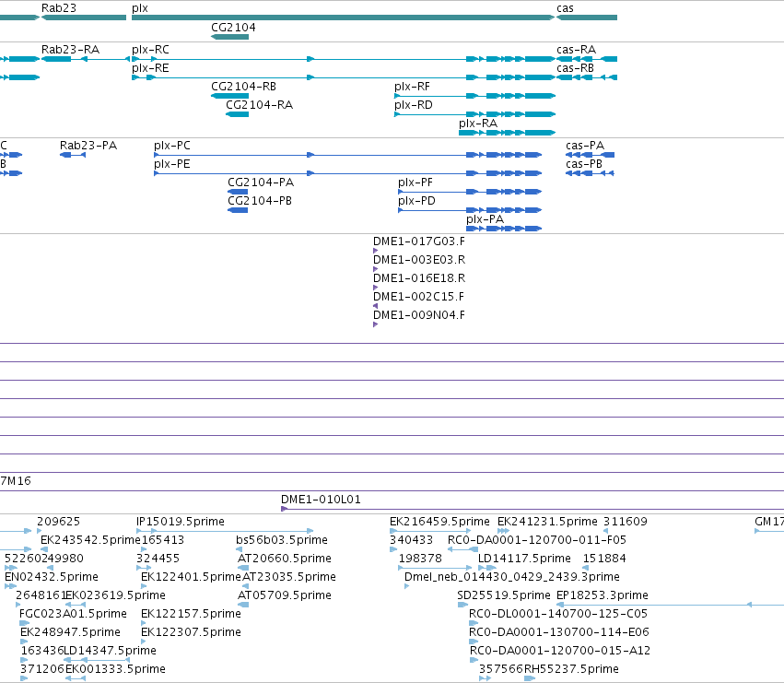The height and width of the screenshot is (683, 784).
Task: Select BAC end DME1-003E03.R
Action: [376, 269]
